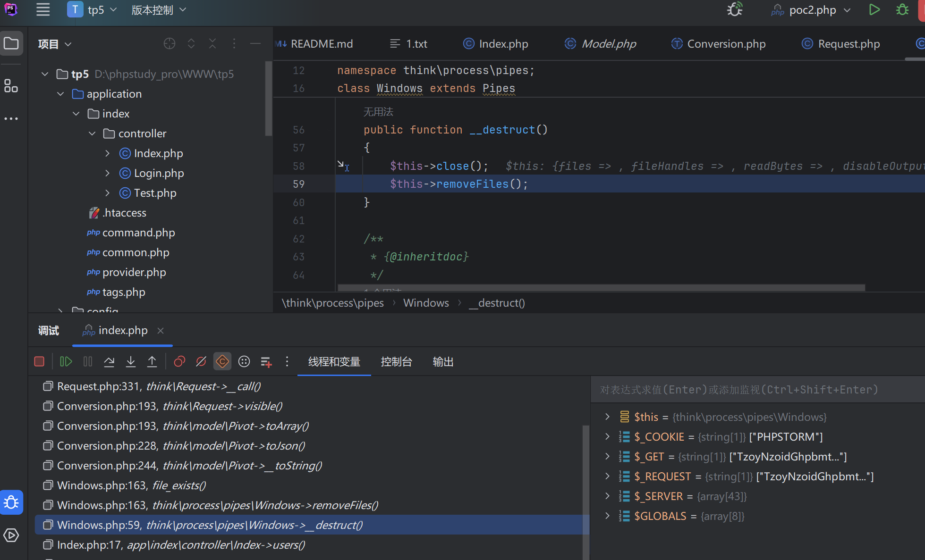Toggle the Project folder tool window
This screenshot has width=925, height=560.
point(11,44)
